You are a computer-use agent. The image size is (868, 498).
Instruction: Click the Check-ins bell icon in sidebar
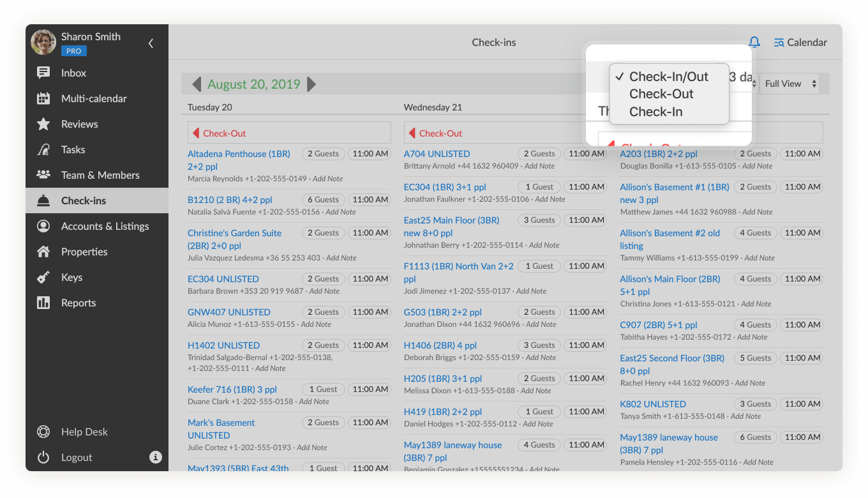click(43, 200)
